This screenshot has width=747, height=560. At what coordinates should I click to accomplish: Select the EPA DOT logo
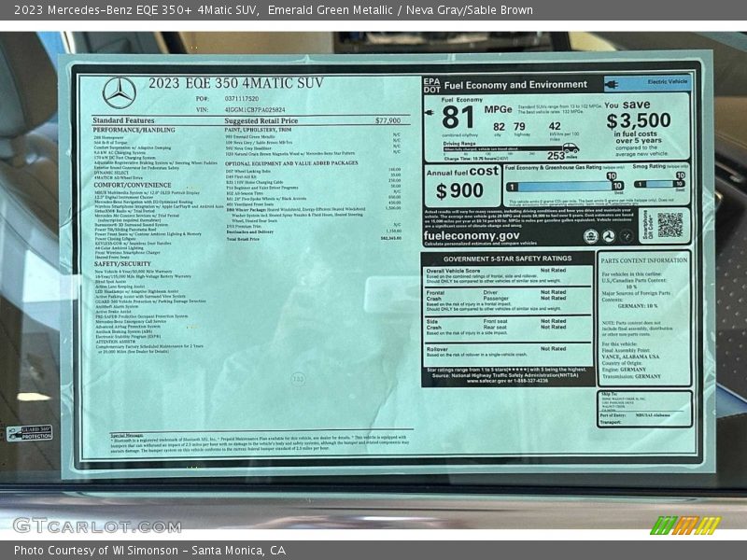(431, 84)
